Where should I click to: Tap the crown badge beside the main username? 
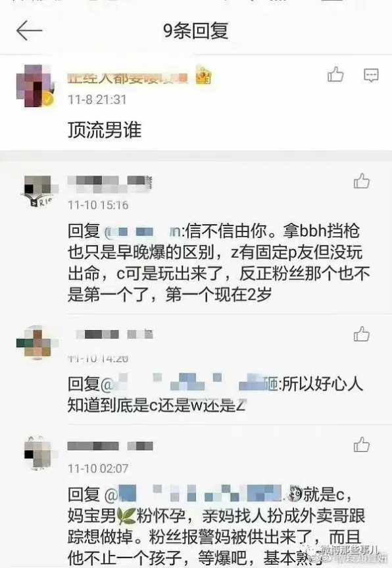click(203, 75)
